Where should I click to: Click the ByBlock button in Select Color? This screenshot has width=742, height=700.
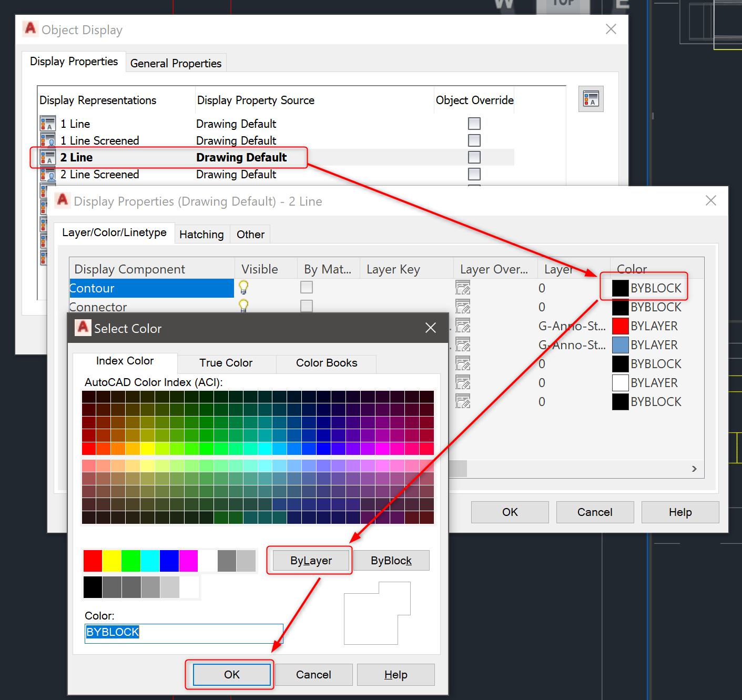pos(391,560)
